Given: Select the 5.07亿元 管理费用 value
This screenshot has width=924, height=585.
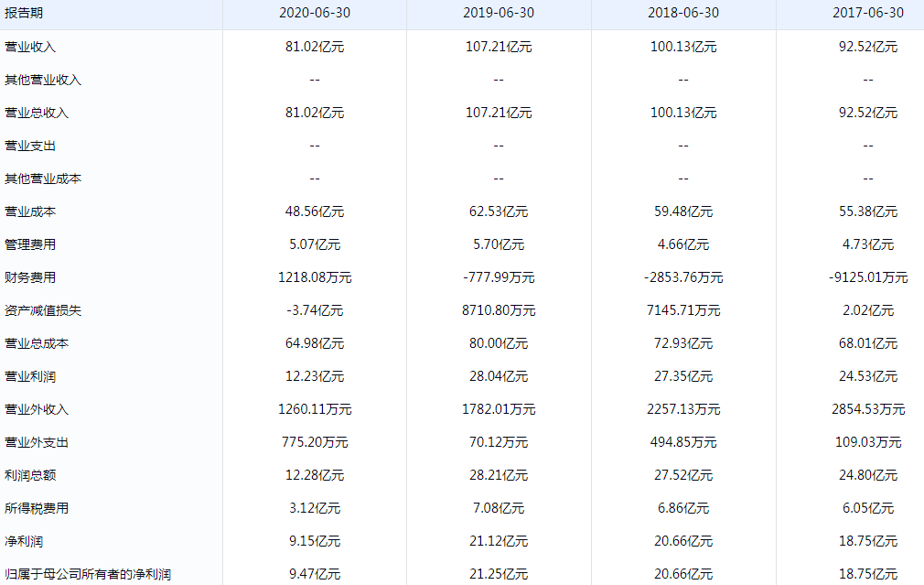Looking at the screenshot, I should [315, 244].
